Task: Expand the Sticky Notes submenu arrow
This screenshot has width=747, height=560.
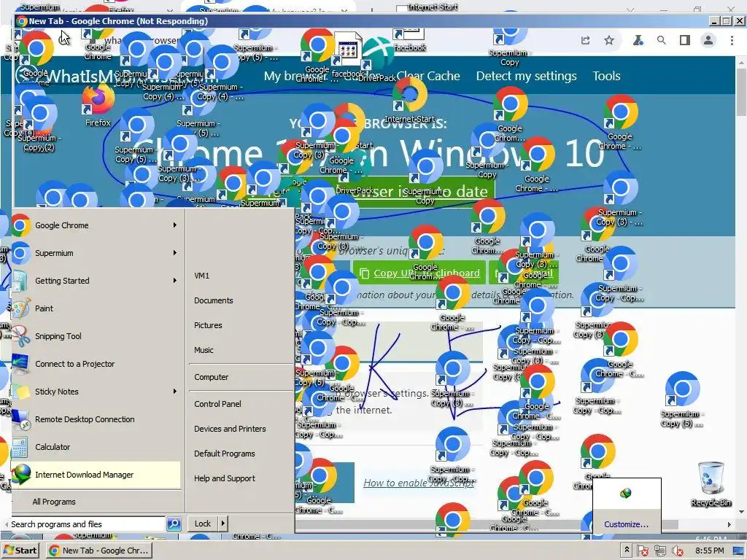Action: (x=175, y=392)
